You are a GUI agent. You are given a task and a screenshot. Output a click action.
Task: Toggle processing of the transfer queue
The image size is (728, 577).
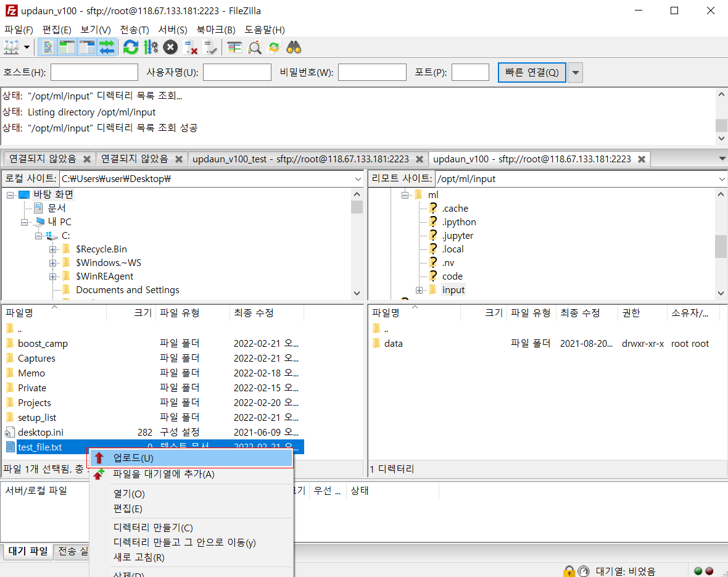point(151,48)
